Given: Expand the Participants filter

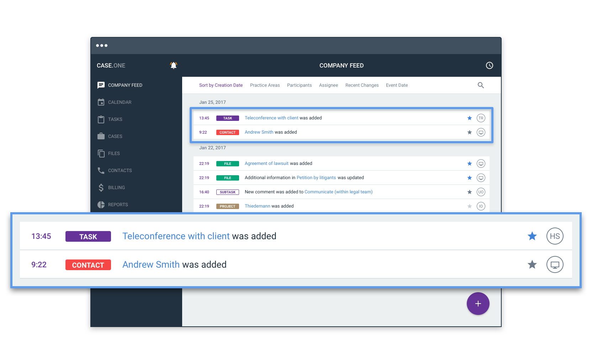Looking at the screenshot, I should tap(299, 85).
